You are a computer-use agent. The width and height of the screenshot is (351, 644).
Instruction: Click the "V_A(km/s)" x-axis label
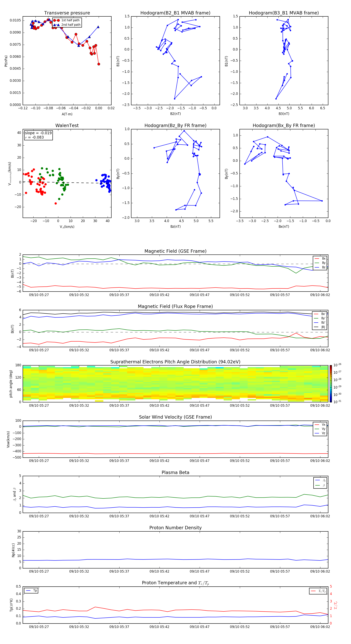[67, 227]
